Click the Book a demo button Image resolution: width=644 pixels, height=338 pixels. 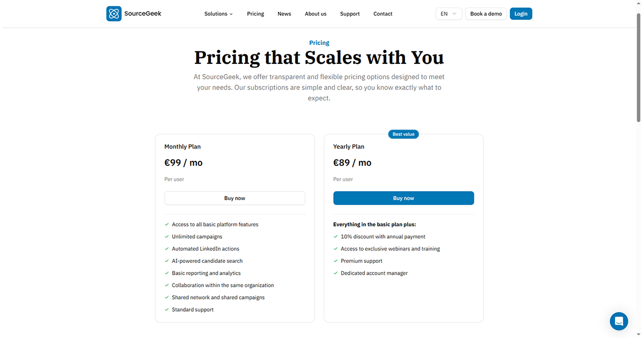tap(486, 14)
